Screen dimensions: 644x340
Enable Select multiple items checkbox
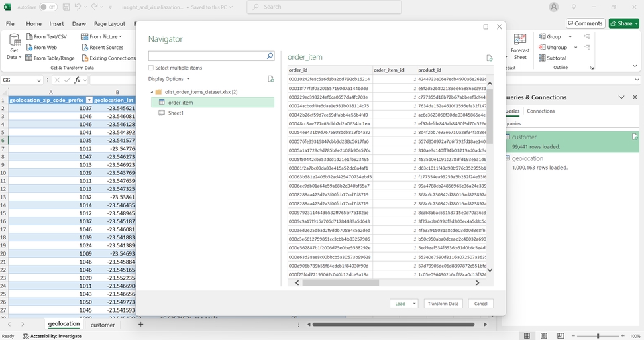click(151, 68)
